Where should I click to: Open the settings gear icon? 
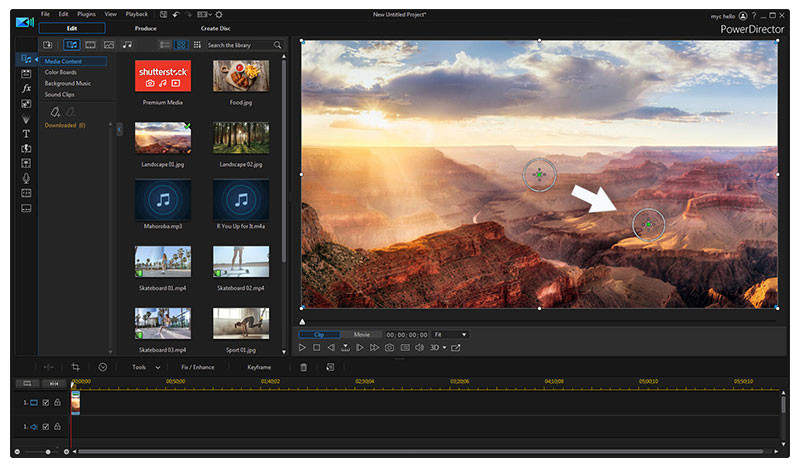[219, 15]
